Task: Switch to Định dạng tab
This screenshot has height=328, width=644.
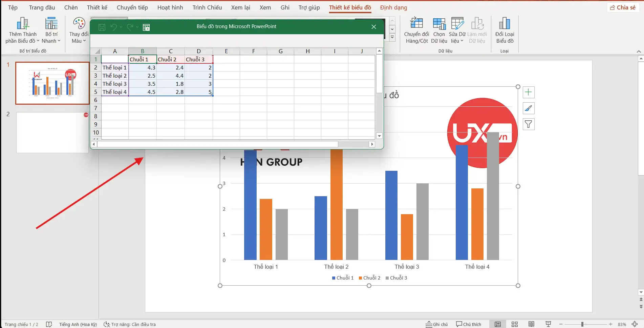Action: pos(393,7)
